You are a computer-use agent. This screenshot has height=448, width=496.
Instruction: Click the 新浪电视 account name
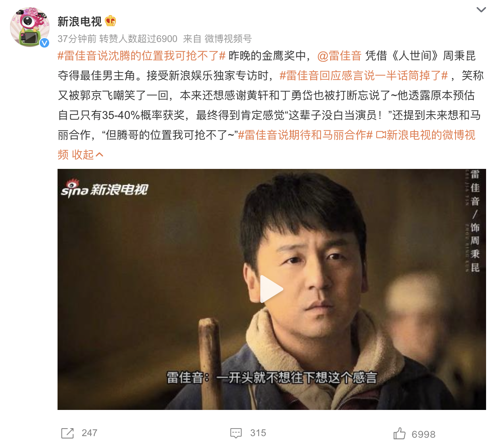pyautogui.click(x=80, y=21)
